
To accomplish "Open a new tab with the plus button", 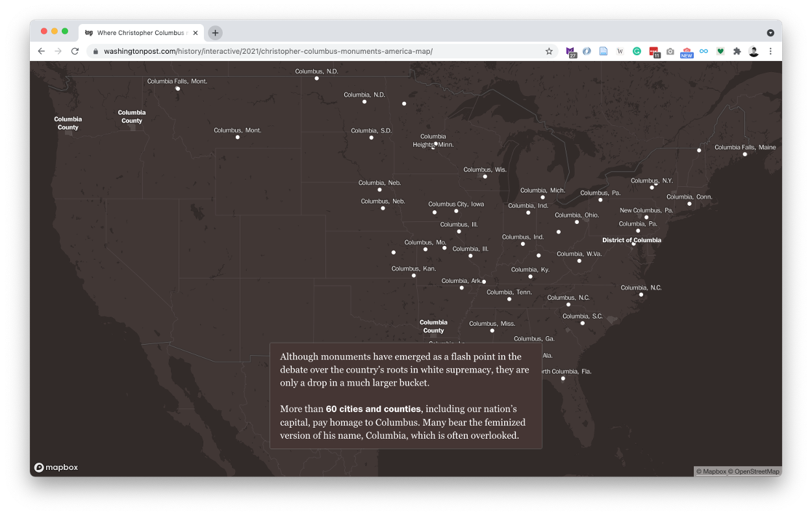I will click(215, 32).
